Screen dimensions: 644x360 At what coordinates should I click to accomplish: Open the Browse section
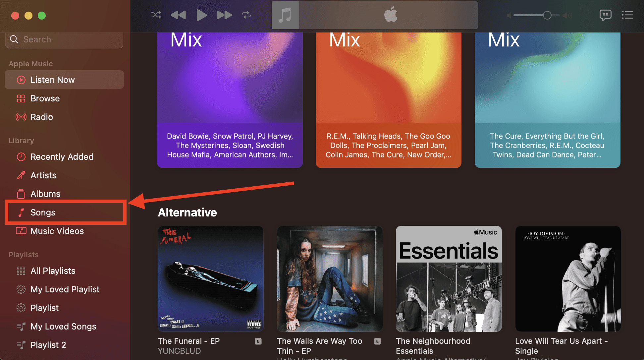pyautogui.click(x=44, y=98)
